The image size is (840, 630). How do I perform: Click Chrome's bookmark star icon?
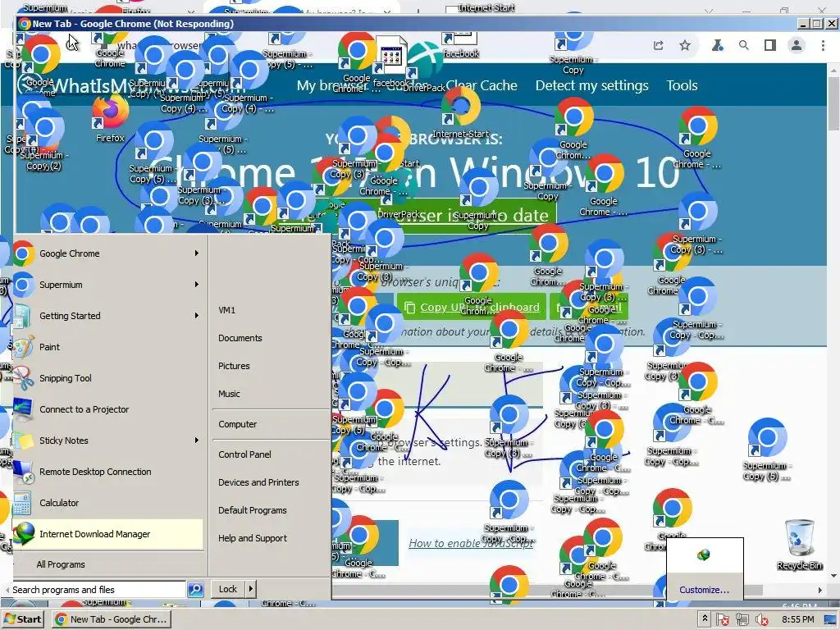(685, 46)
